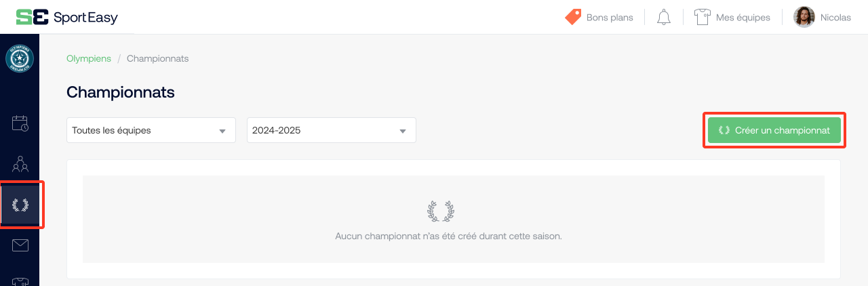
Task: Click the SportEasy logo
Action: (66, 18)
